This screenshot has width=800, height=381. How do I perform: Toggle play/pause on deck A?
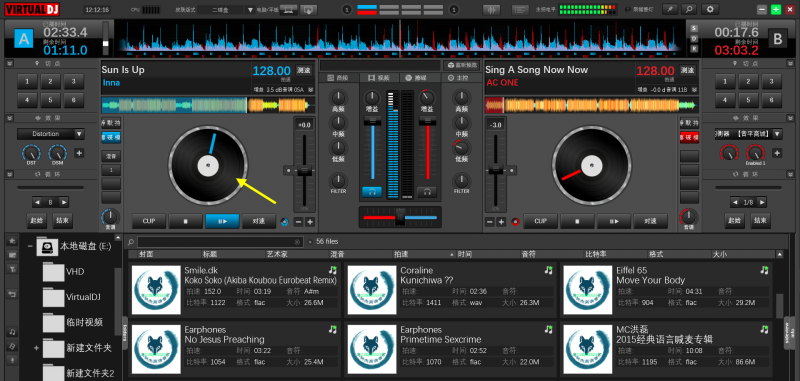[222, 221]
